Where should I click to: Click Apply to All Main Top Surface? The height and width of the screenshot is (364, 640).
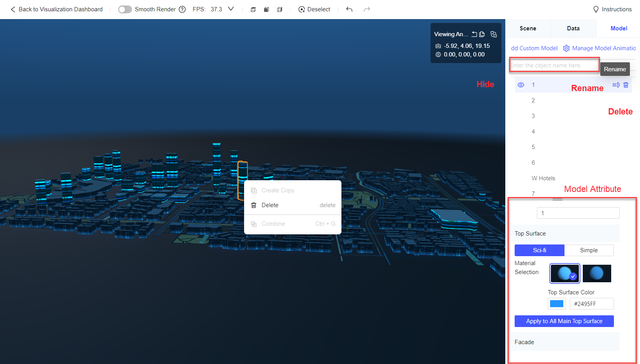click(x=564, y=321)
